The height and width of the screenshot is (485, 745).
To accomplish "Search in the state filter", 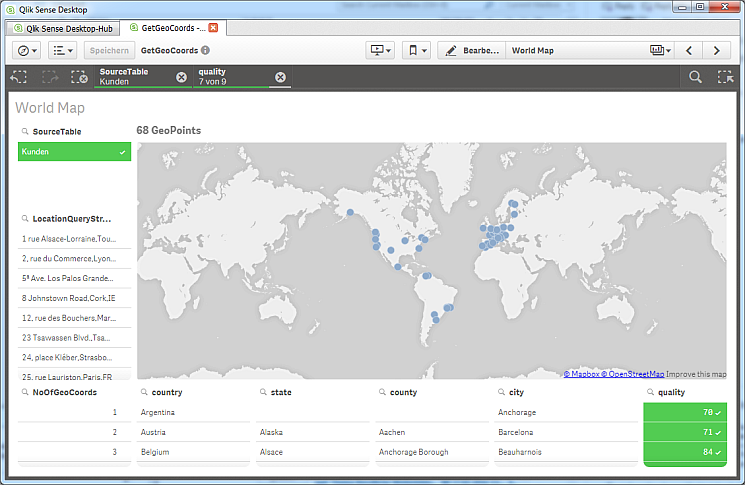I will pyautogui.click(x=263, y=392).
